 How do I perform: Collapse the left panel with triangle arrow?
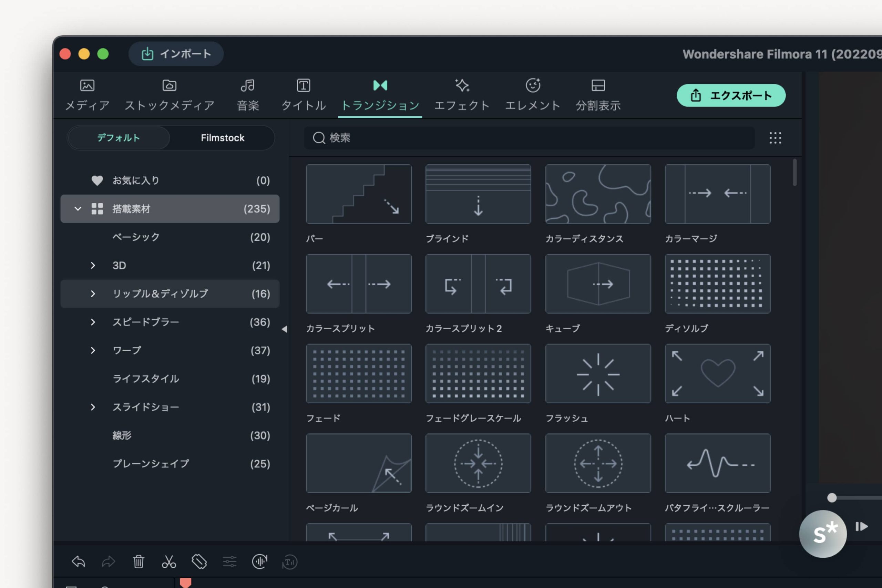[284, 329]
